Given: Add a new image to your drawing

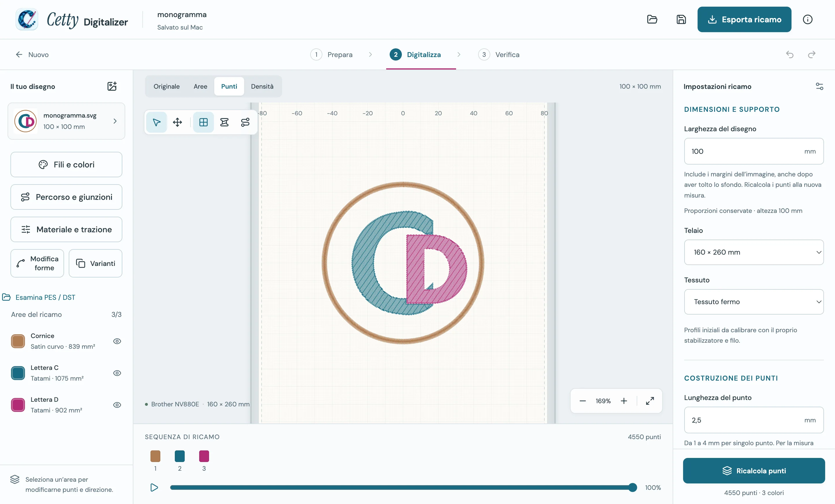Looking at the screenshot, I should [112, 86].
